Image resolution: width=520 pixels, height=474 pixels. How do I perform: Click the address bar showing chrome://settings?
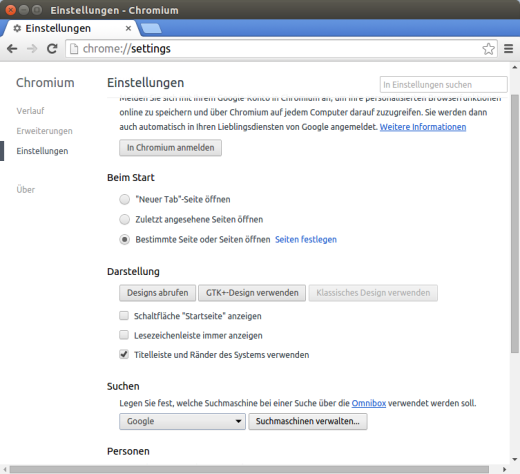280,49
